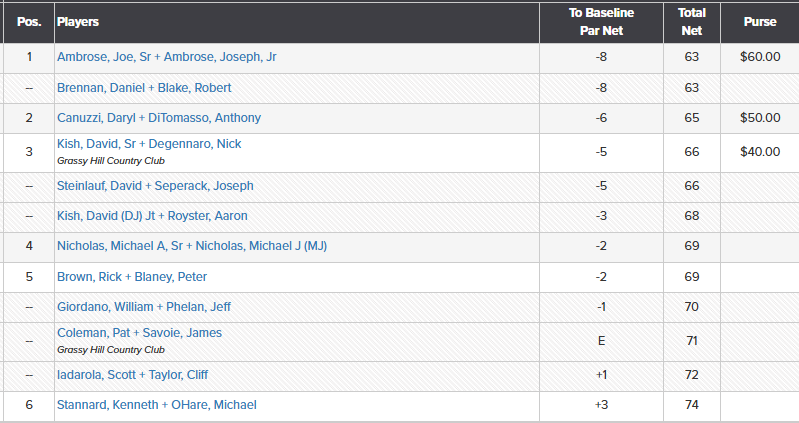The height and width of the screenshot is (423, 799).
Task: Select the $50.00 purse cell
Action: pos(760,117)
